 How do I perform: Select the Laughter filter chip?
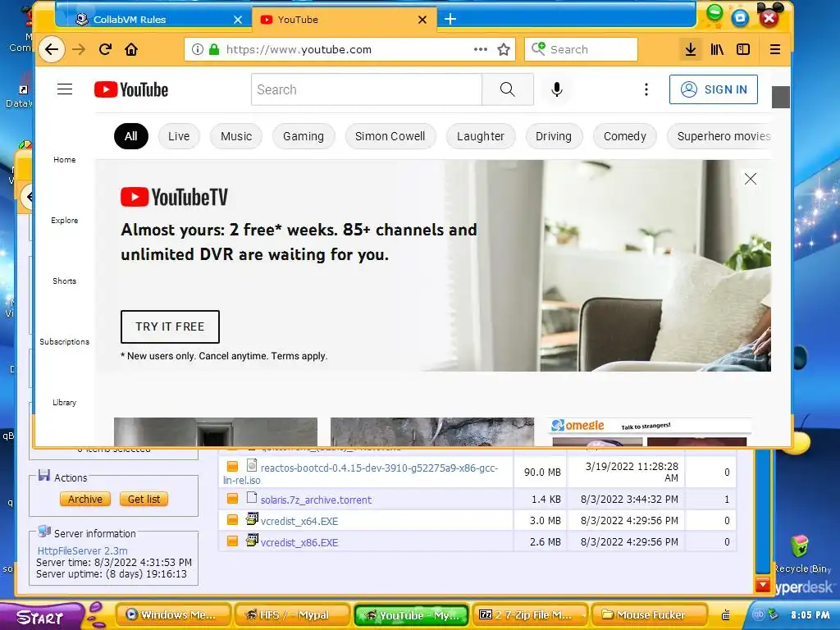481,136
